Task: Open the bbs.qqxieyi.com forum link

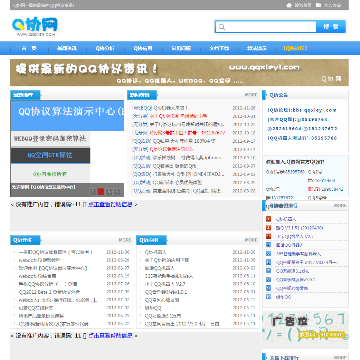Action: [302, 110]
